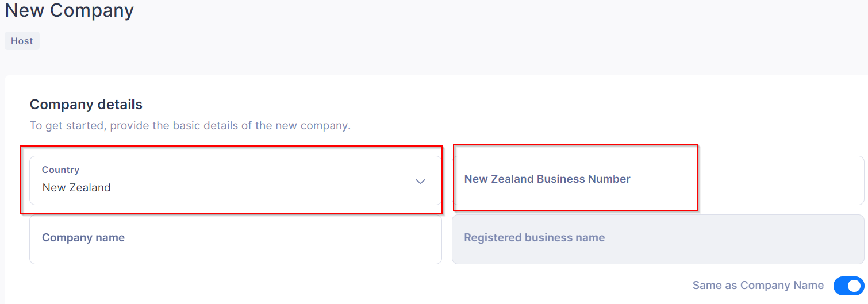Click the Same as Company Name label
The image size is (868, 304).
coord(758,286)
